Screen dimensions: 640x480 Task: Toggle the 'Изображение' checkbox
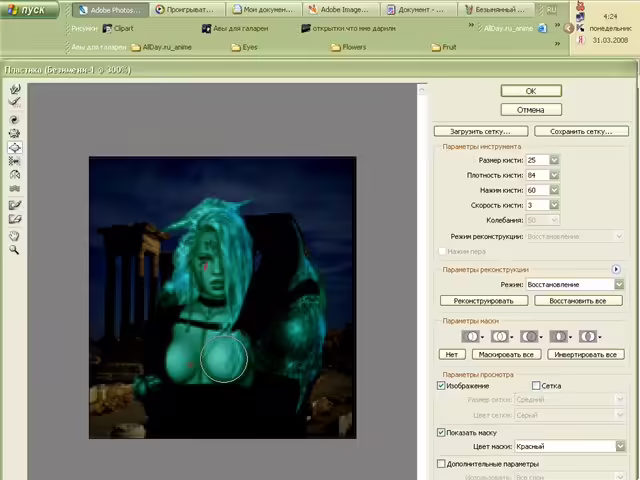[x=441, y=386]
